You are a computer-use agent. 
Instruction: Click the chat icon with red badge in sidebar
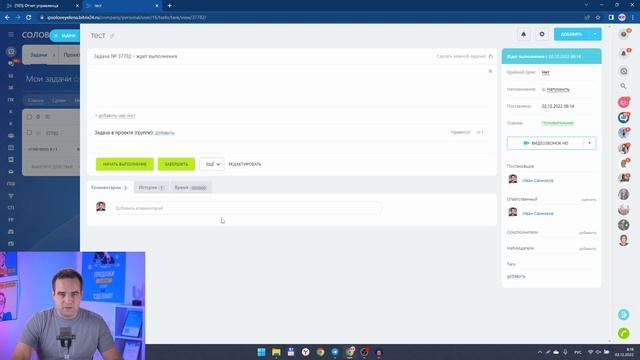pos(11,64)
